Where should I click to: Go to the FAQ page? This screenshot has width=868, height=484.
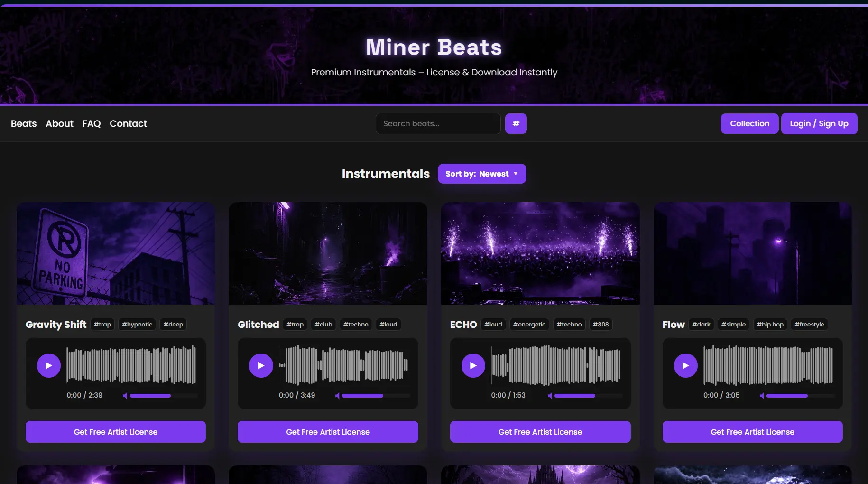92,123
